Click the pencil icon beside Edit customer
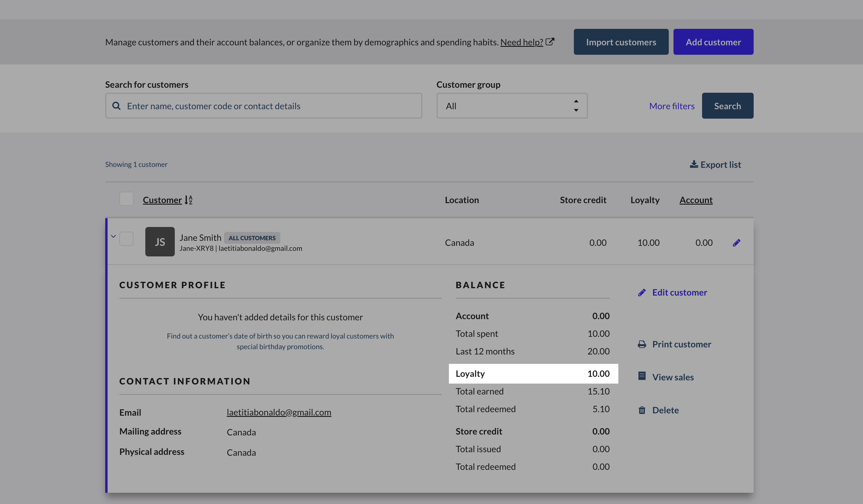The image size is (863, 504). click(x=642, y=293)
